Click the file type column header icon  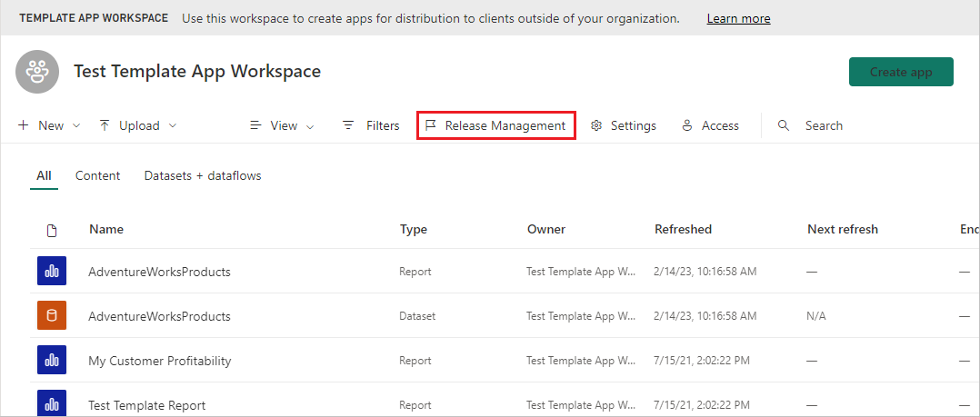[52, 230]
